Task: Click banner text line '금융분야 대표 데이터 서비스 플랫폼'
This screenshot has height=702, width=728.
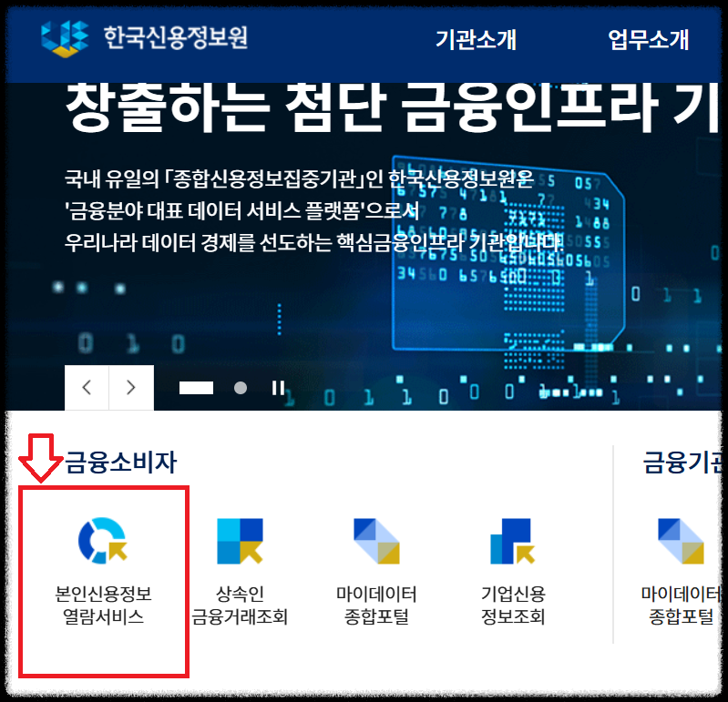Action: [241, 211]
